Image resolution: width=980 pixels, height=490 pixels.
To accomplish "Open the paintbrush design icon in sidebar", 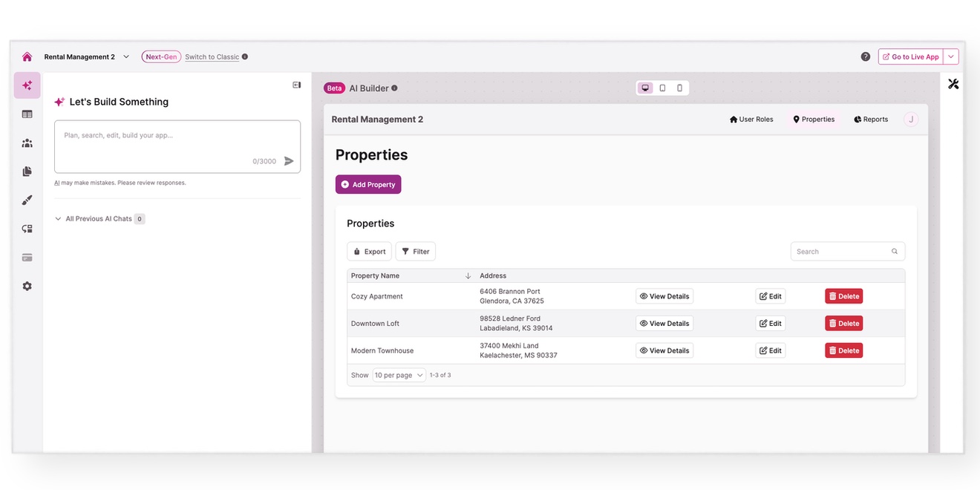I will 27,200.
